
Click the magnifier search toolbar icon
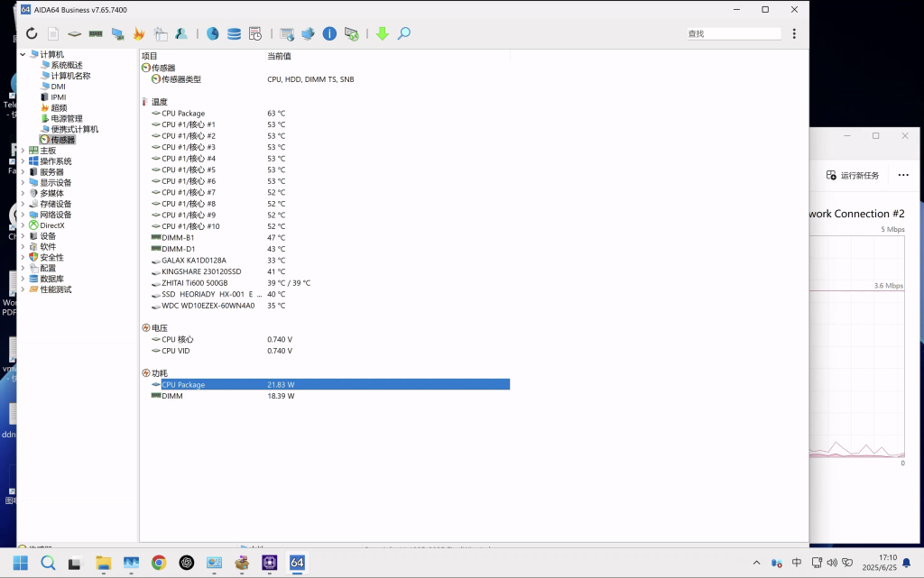(403, 33)
